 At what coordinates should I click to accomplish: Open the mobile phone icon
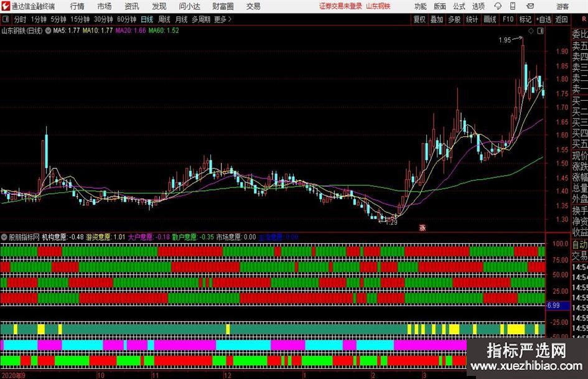coord(513,6)
